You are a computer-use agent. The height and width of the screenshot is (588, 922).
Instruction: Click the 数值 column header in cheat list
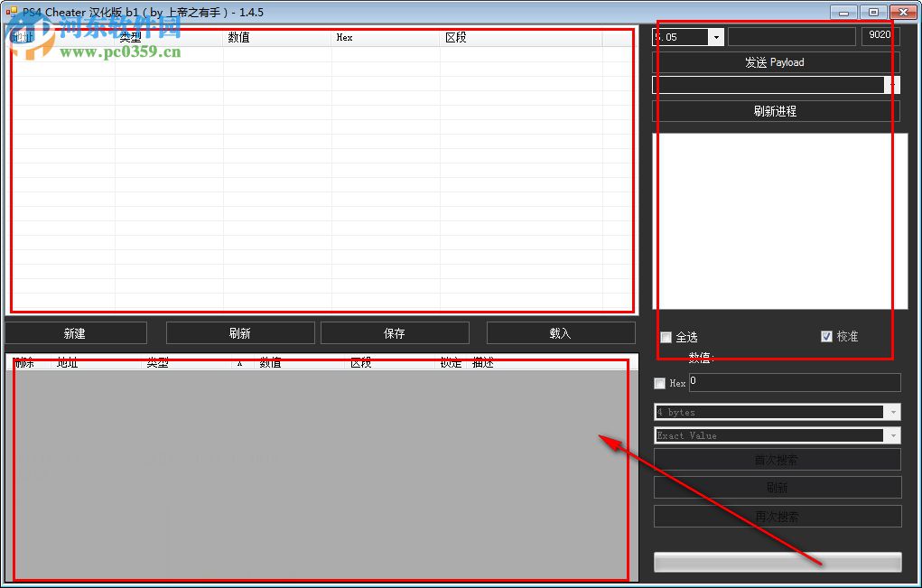coord(300,363)
